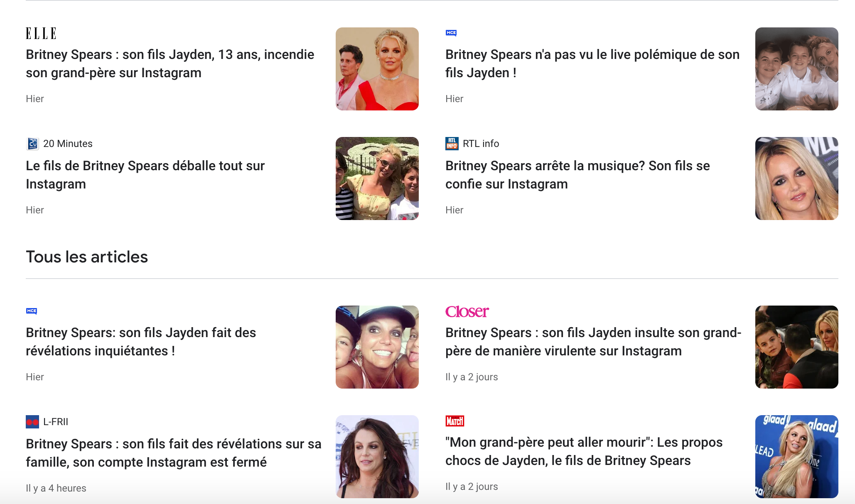Open Paris Match thumbnail with blue glaad backdrop
This screenshot has width=855, height=504.
tap(797, 457)
